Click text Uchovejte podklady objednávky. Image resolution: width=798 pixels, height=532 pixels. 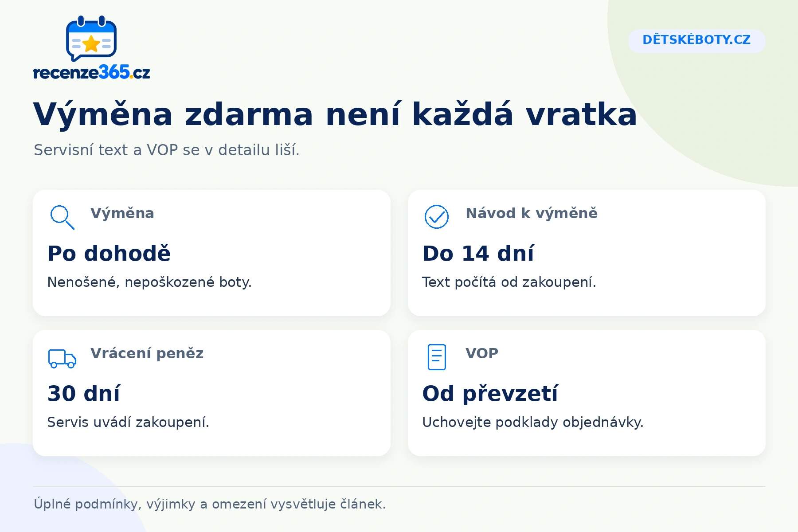coord(532,422)
